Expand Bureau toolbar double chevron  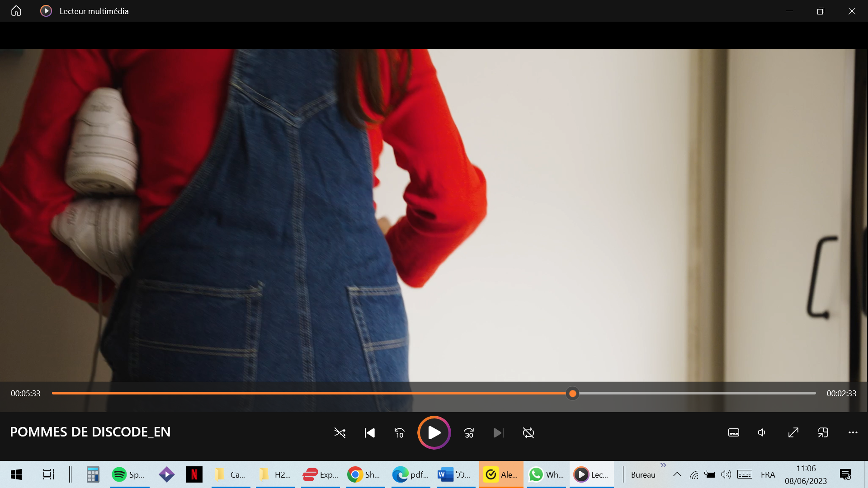point(663,465)
